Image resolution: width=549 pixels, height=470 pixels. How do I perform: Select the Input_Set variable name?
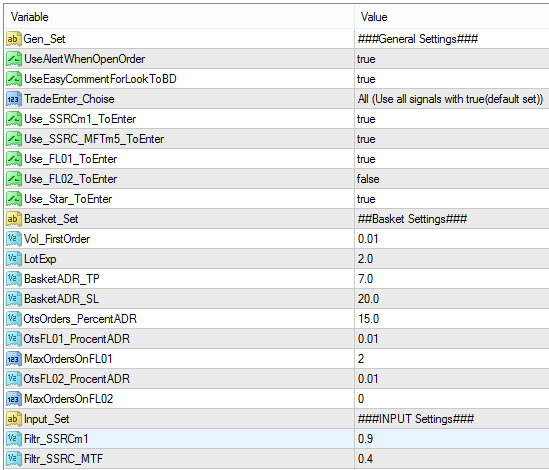(x=47, y=419)
